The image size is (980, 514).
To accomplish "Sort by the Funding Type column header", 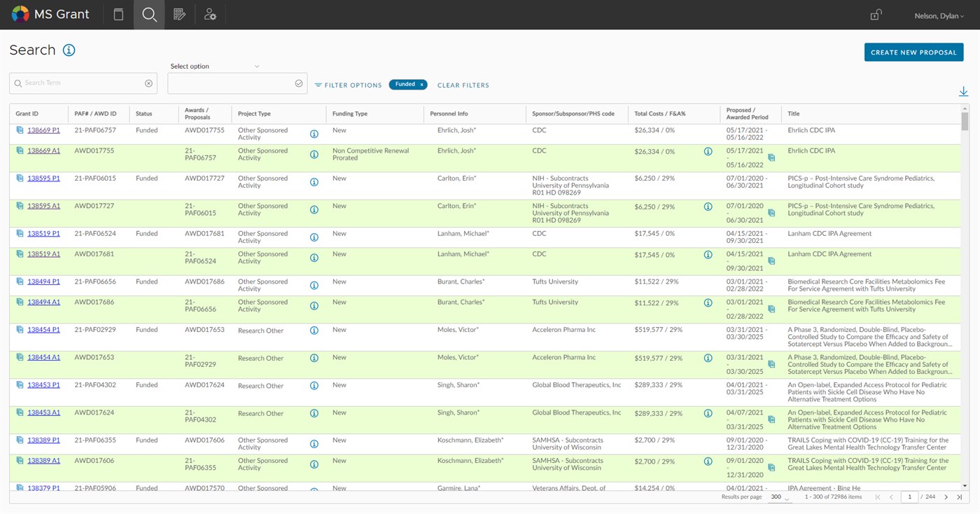I will 350,113.
